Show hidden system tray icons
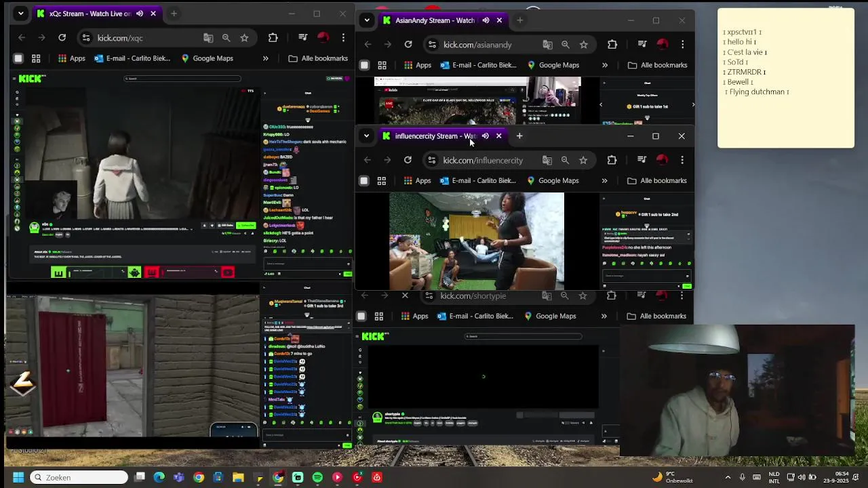Image resolution: width=868 pixels, height=488 pixels. (x=728, y=477)
